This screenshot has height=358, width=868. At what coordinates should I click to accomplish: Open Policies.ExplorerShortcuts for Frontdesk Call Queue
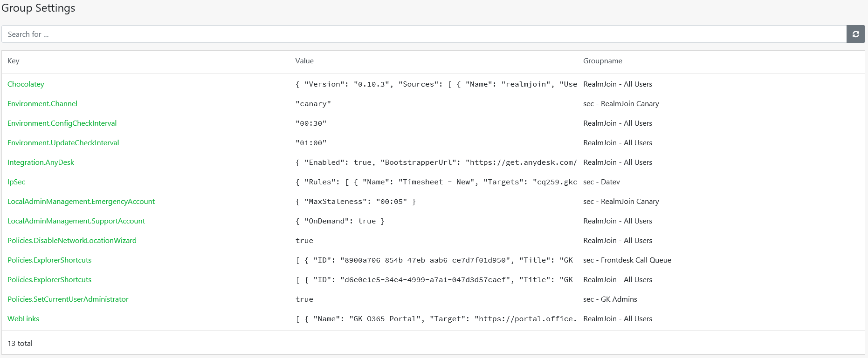point(49,260)
